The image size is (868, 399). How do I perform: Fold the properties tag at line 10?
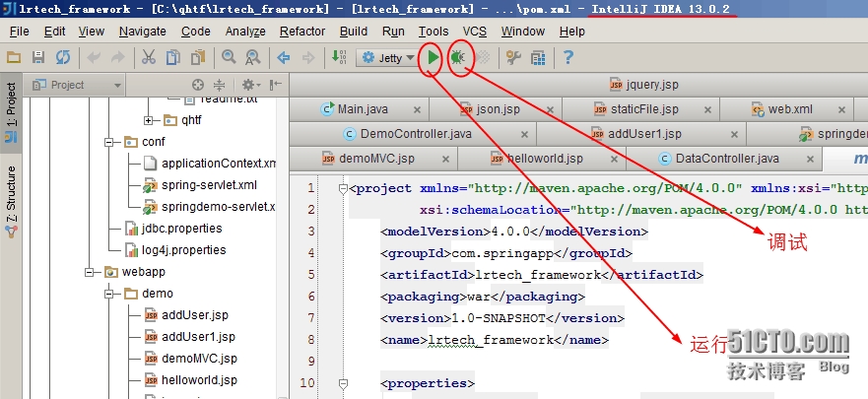(x=343, y=383)
